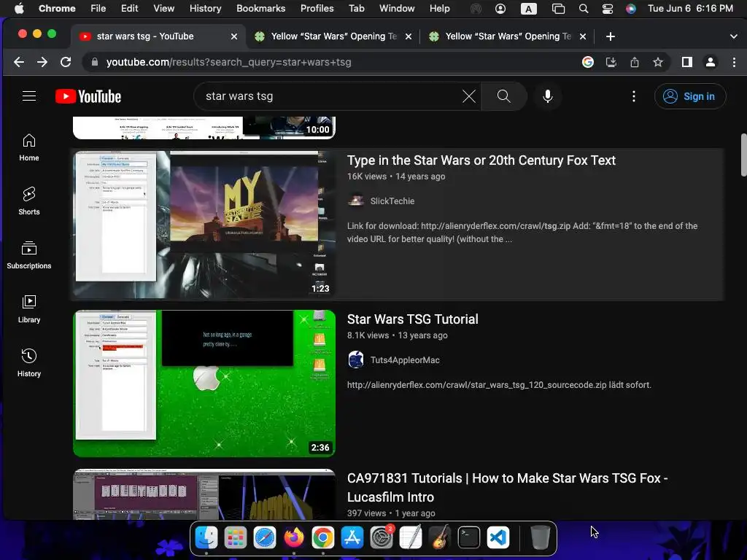Reload the YouTube page
The image size is (747, 560).
tap(66, 62)
